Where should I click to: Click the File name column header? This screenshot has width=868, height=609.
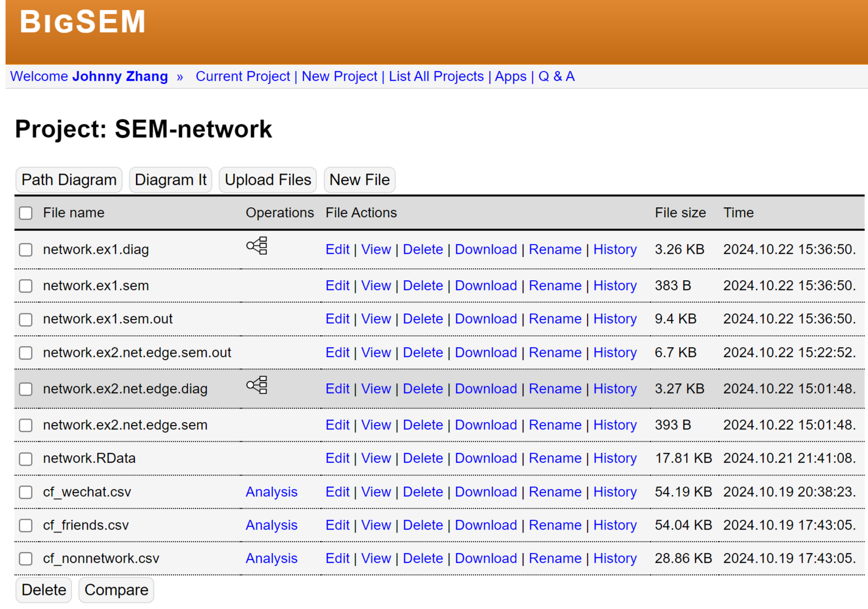coord(73,212)
